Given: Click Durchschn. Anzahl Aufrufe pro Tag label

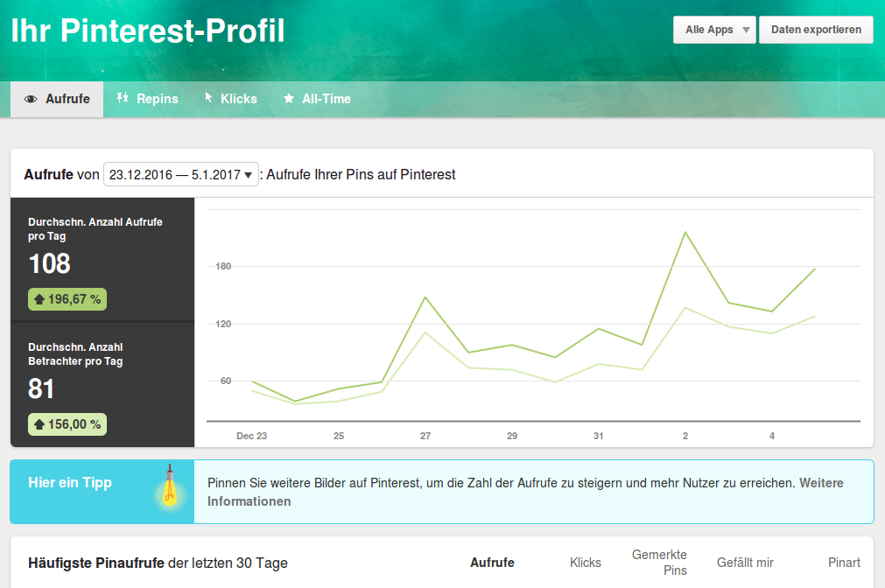Looking at the screenshot, I should tap(95, 229).
